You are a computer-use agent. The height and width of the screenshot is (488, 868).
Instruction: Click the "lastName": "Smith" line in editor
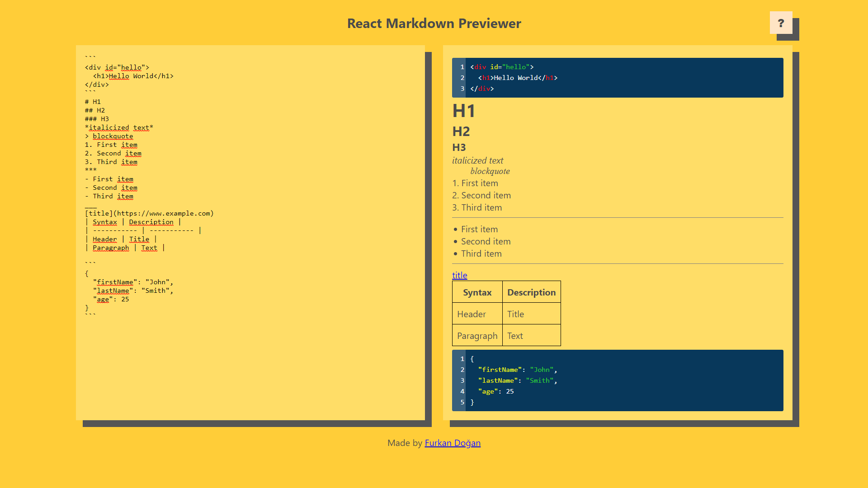[133, 291]
